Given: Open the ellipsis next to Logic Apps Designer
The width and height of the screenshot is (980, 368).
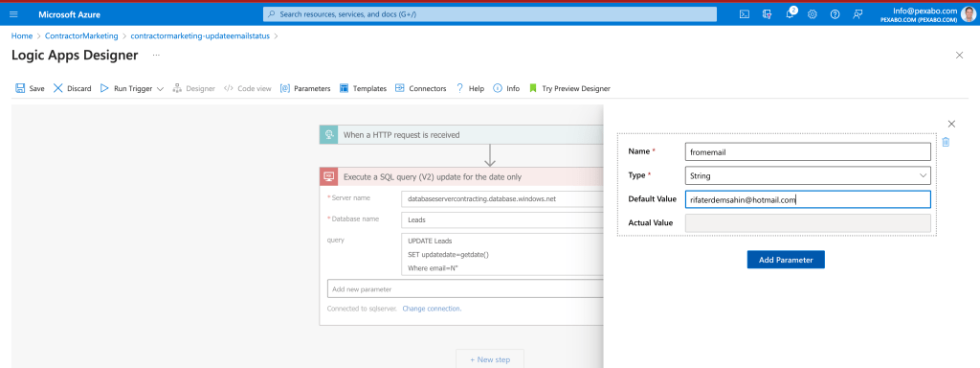Looking at the screenshot, I should [x=156, y=55].
